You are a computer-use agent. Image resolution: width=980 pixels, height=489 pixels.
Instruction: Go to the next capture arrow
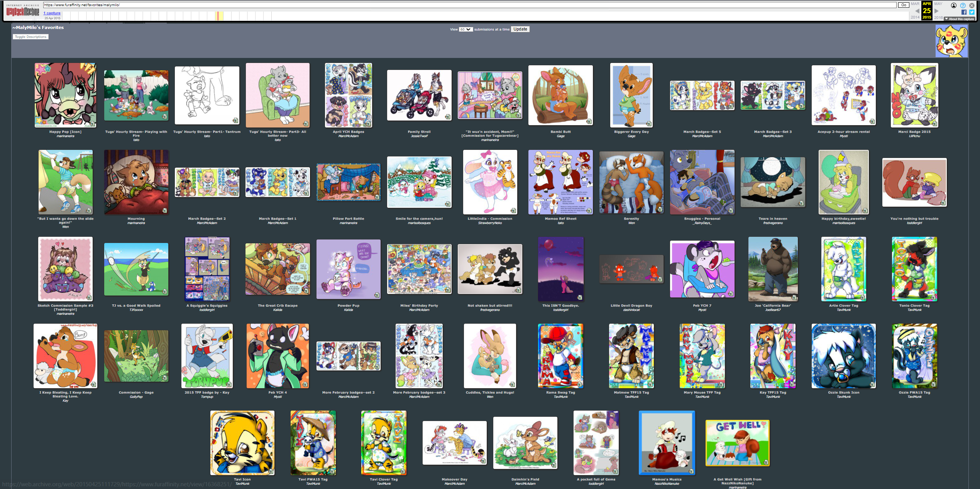pos(936,11)
